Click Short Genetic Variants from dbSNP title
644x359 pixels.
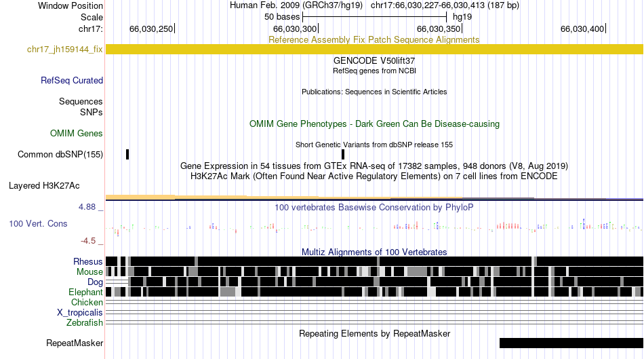tap(374, 145)
